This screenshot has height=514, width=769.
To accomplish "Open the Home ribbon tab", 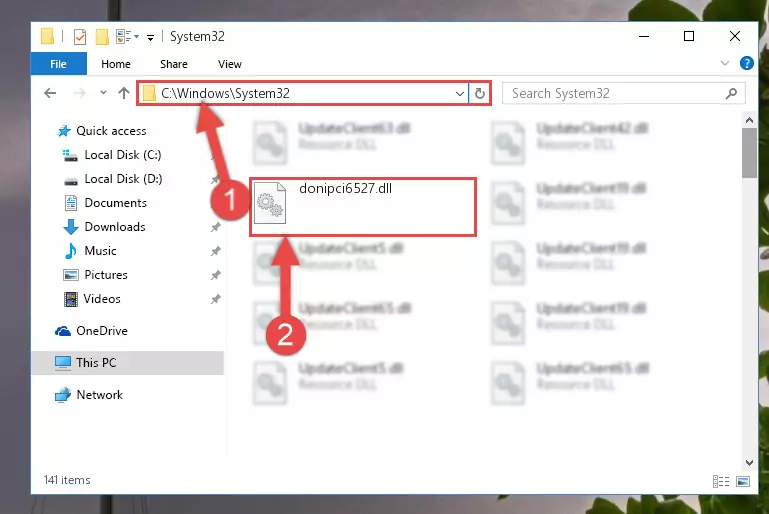I will [x=116, y=64].
